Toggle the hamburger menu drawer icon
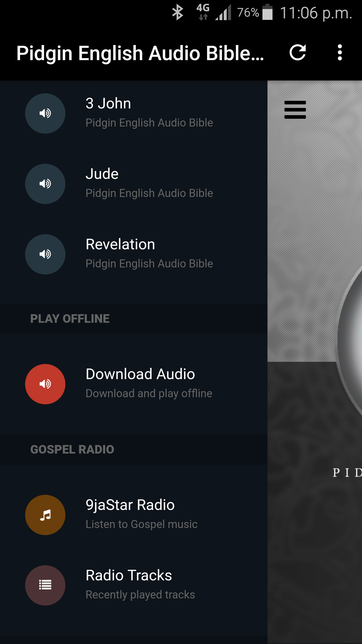The height and width of the screenshot is (644, 362). tap(295, 110)
